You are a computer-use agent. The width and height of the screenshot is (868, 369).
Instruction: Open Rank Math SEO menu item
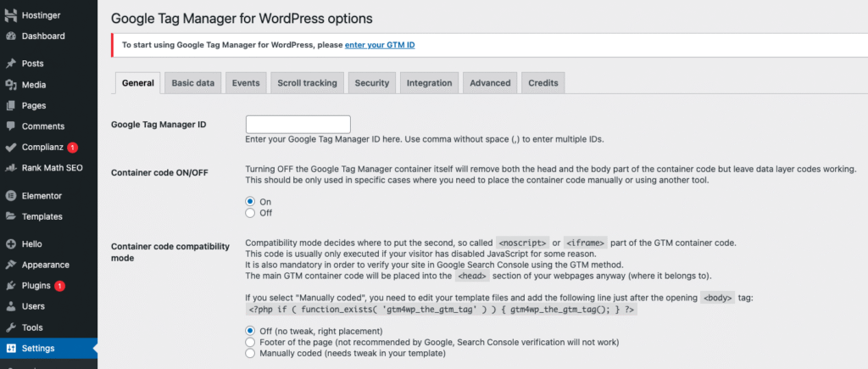(48, 168)
